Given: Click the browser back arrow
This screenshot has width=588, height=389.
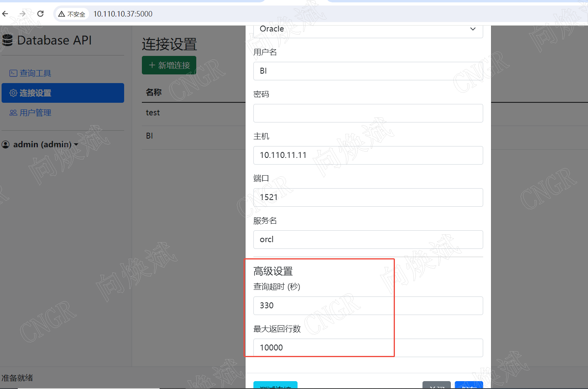Looking at the screenshot, I should point(5,13).
